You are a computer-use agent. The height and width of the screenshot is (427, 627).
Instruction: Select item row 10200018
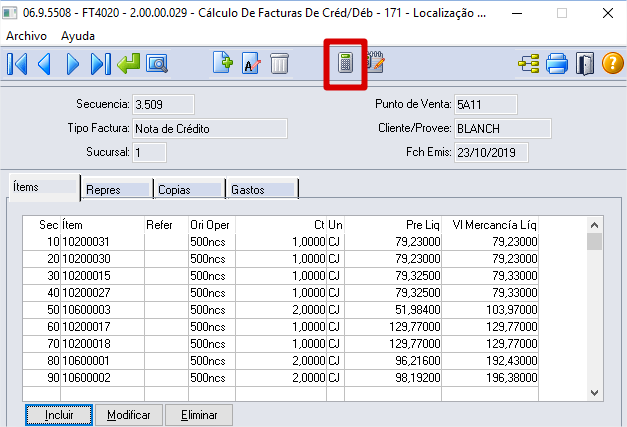tap(280, 344)
